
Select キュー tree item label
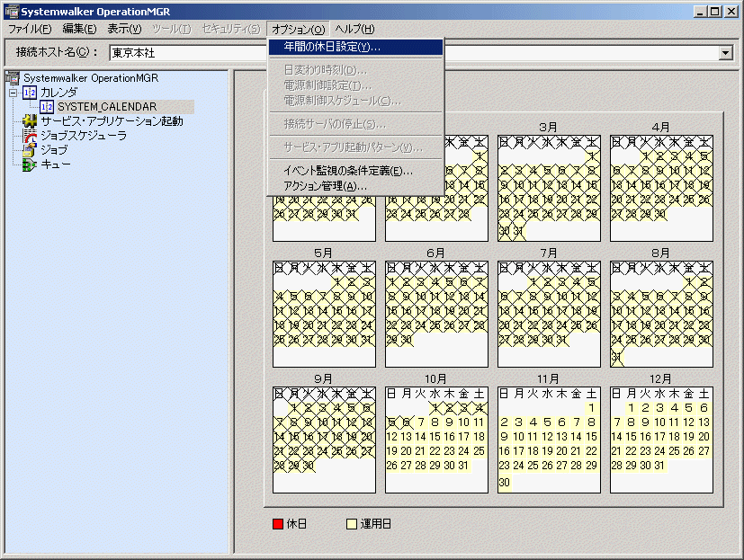point(56,164)
